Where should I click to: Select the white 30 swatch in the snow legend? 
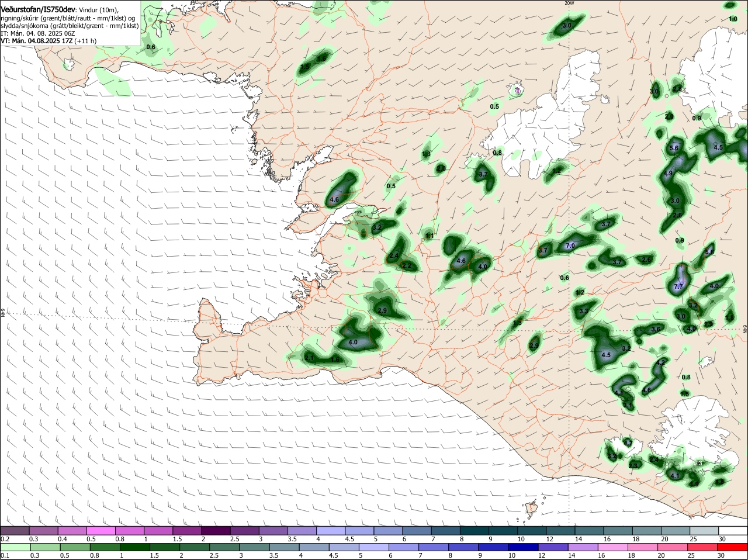point(733,530)
